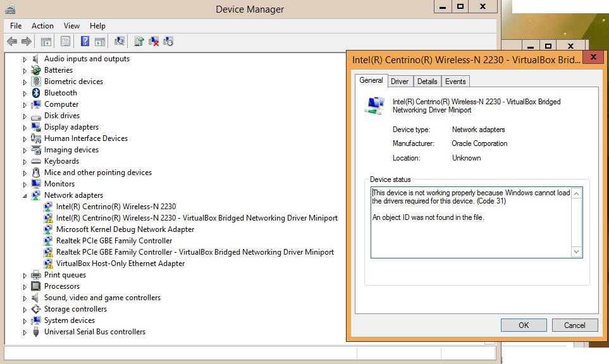The image size is (609, 364).
Task: Expand Audio inputs and outputs
Action: pos(25,59)
